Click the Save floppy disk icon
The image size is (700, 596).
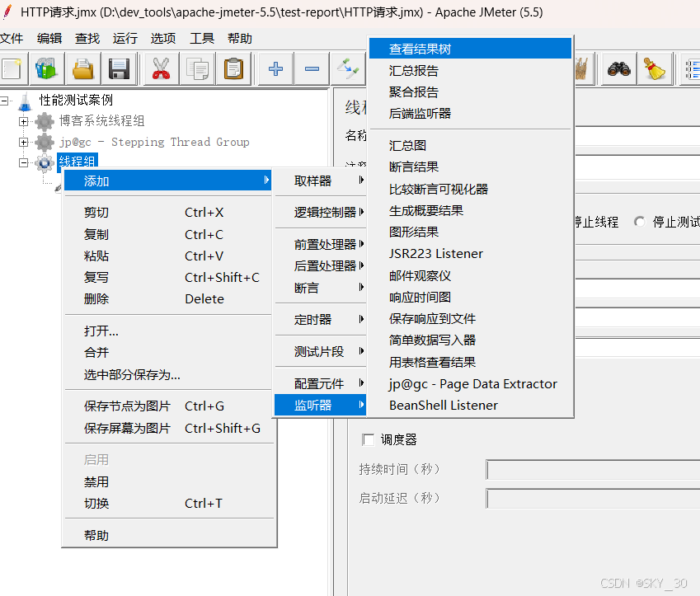120,68
